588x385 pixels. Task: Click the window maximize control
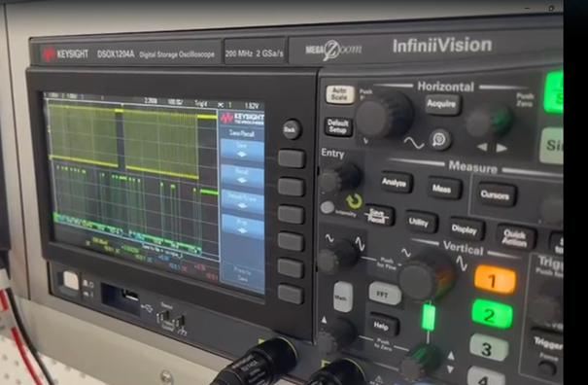(551, 8)
